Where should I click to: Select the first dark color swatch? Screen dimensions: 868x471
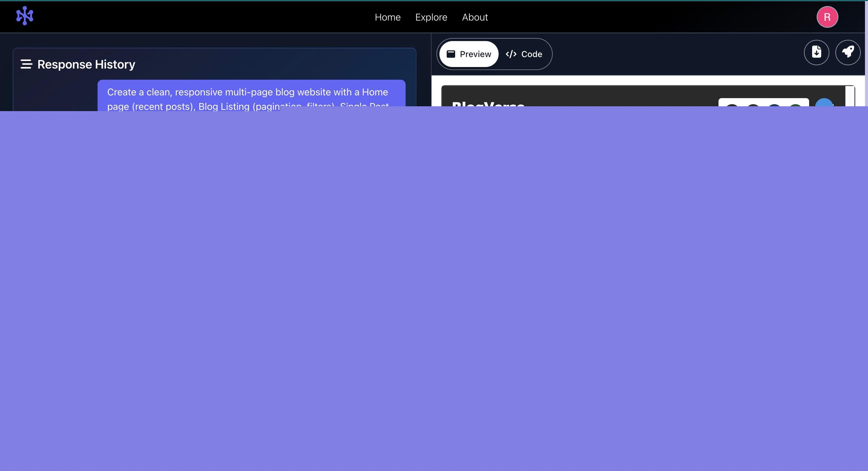click(732, 105)
